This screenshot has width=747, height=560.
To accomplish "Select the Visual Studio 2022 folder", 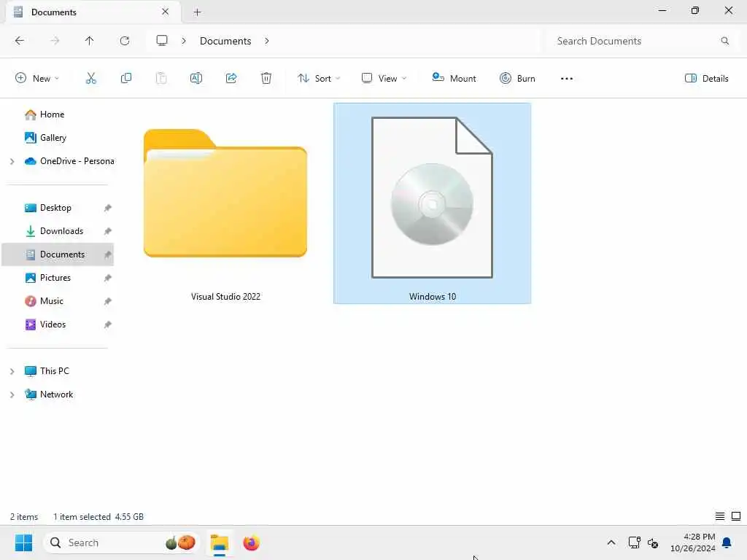I will click(225, 203).
